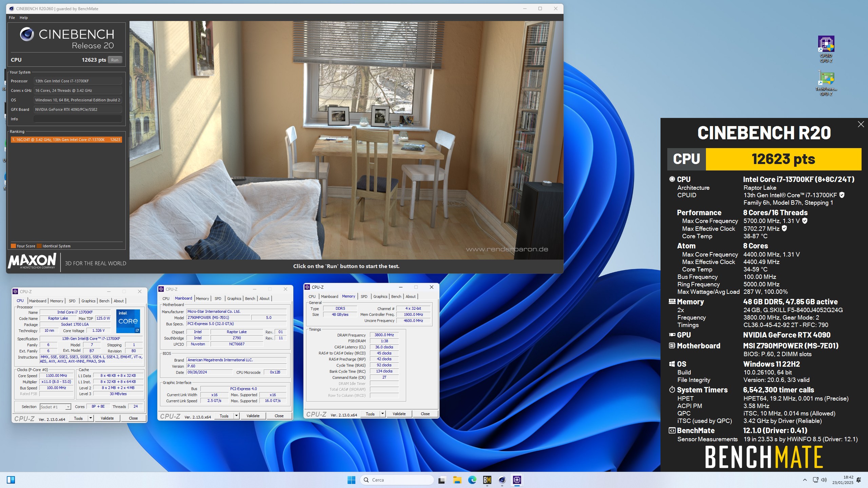This screenshot has height=488, width=868.
Task: Show hidden tray icons chevron
Action: [805, 480]
